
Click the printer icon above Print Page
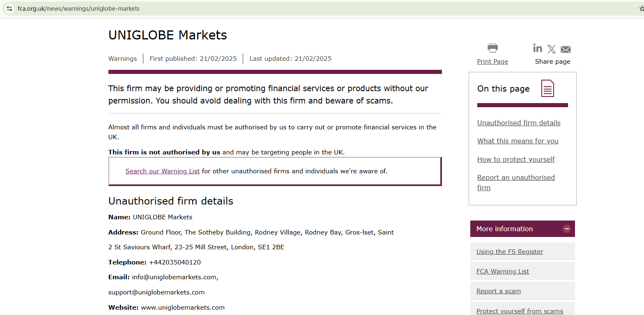click(492, 48)
